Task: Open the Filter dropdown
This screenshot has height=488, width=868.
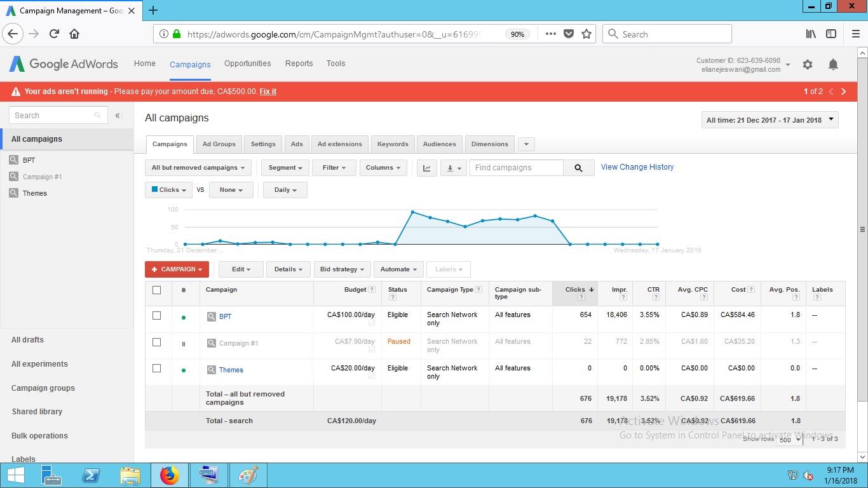Action: pyautogui.click(x=334, y=168)
